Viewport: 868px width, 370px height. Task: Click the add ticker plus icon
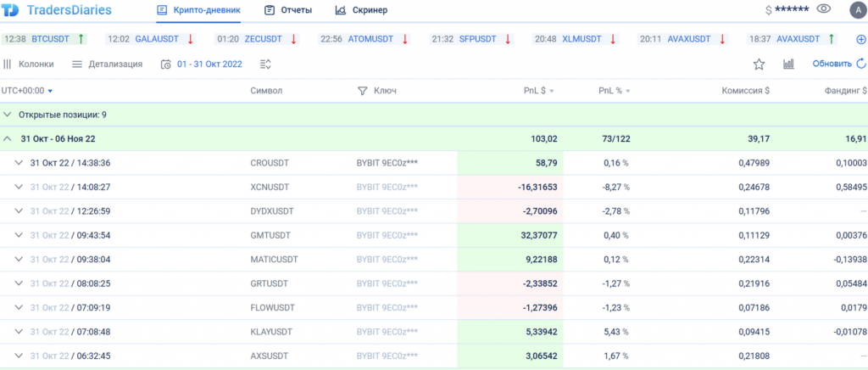point(861,39)
